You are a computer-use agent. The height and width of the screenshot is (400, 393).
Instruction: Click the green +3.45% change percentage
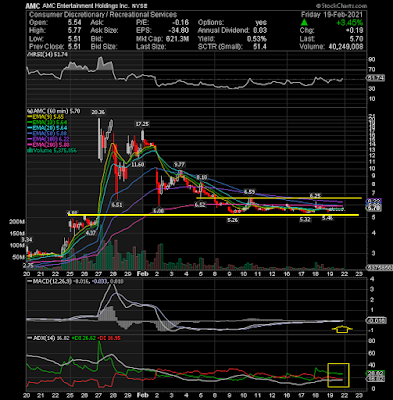tap(349, 23)
